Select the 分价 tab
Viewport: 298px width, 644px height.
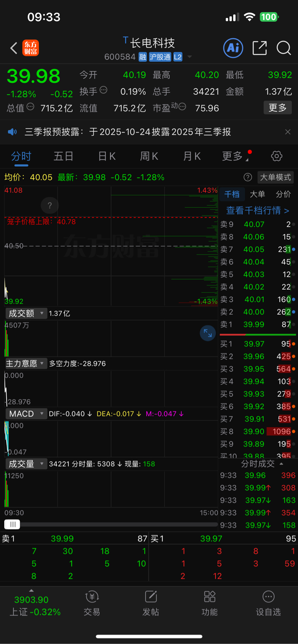click(283, 194)
